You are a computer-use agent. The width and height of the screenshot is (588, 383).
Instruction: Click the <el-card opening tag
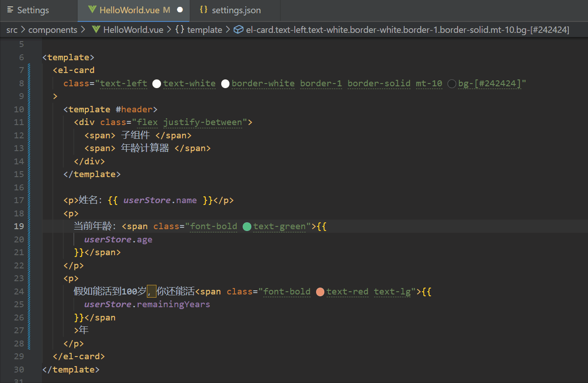tap(74, 70)
